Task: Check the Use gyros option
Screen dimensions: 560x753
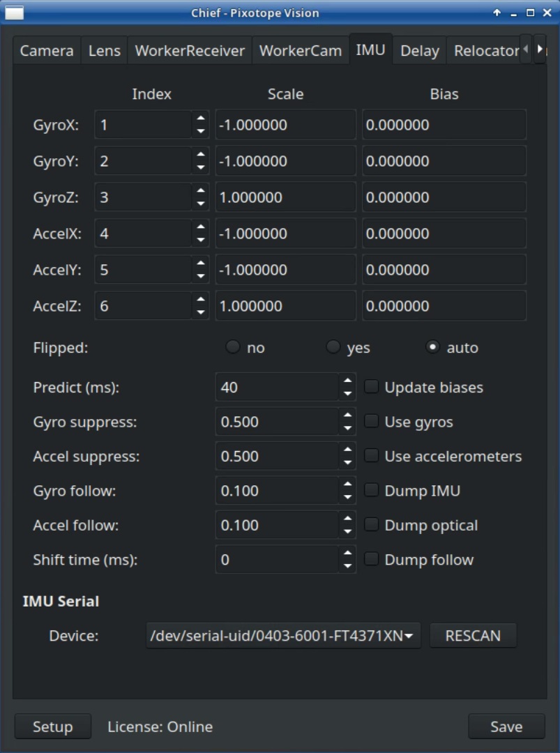Action: click(371, 421)
